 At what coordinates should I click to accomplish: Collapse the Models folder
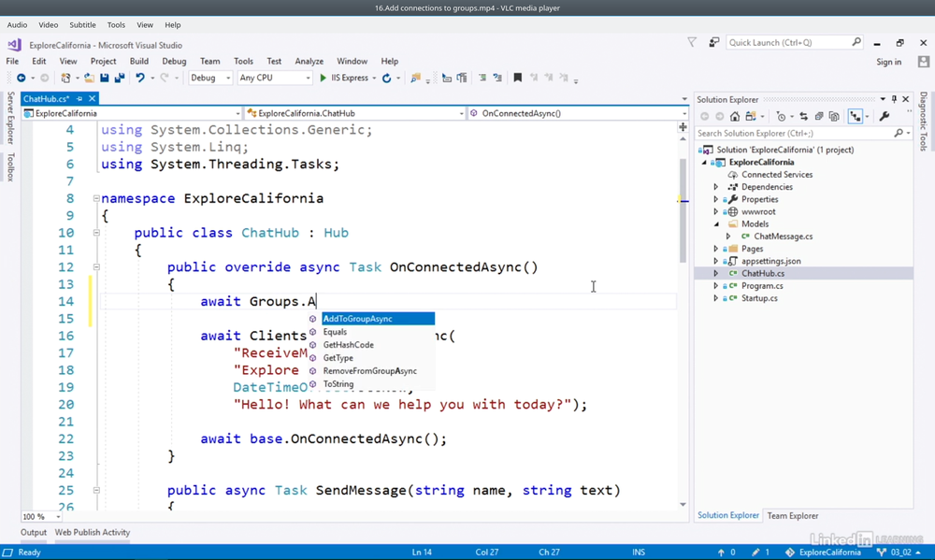[716, 224]
